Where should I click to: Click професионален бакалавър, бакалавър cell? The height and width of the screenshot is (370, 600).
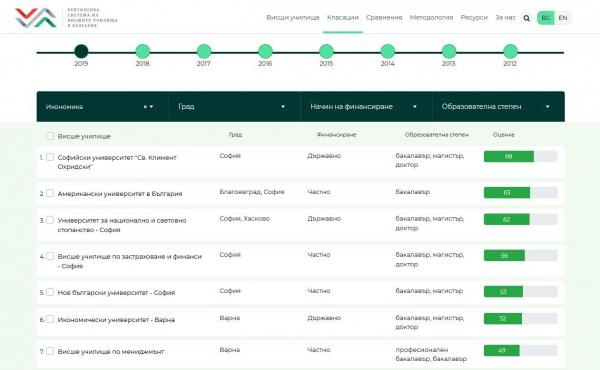pyautogui.click(x=431, y=354)
